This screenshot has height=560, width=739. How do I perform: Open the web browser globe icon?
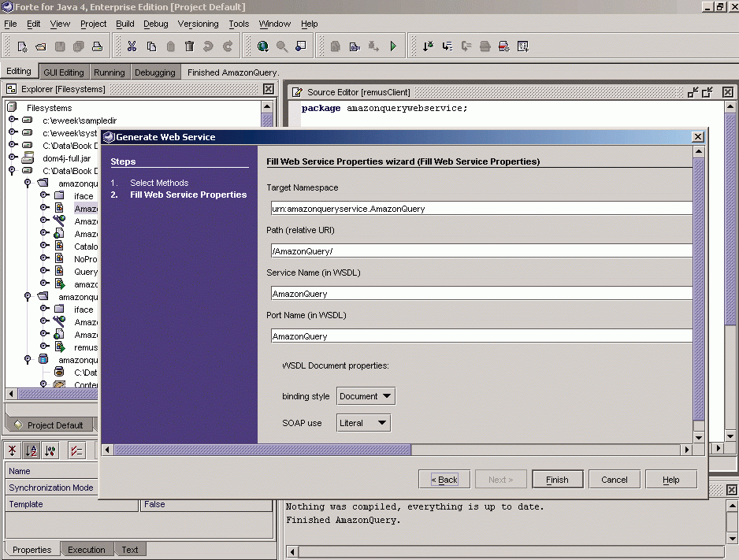(263, 46)
